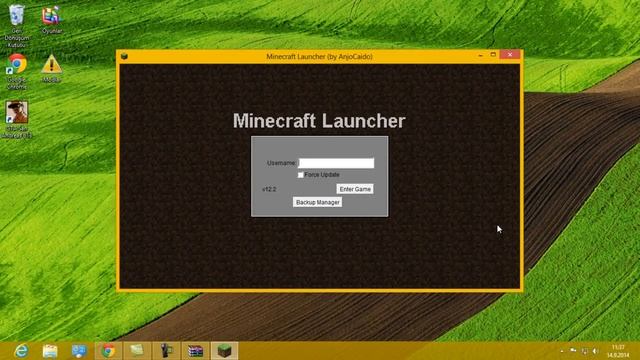The height and width of the screenshot is (360, 640).
Task: Click the Minecraft grass block taskbar icon
Action: coord(224,351)
